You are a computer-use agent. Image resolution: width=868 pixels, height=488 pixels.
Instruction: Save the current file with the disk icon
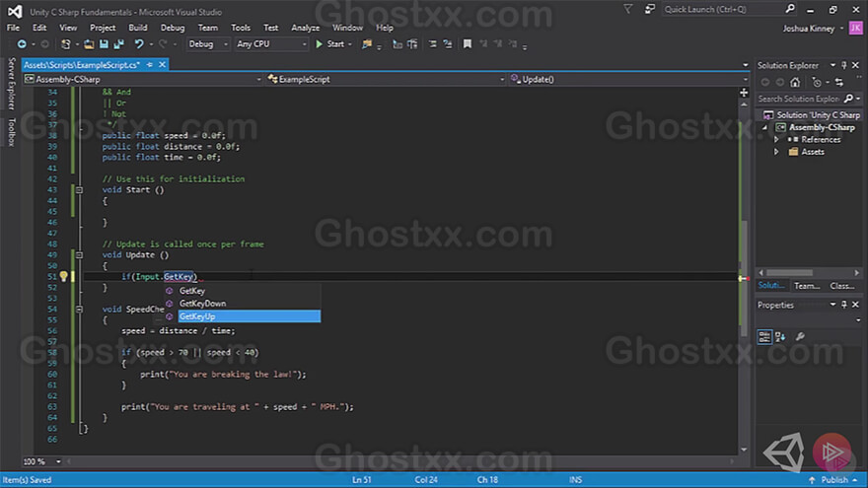click(x=104, y=44)
